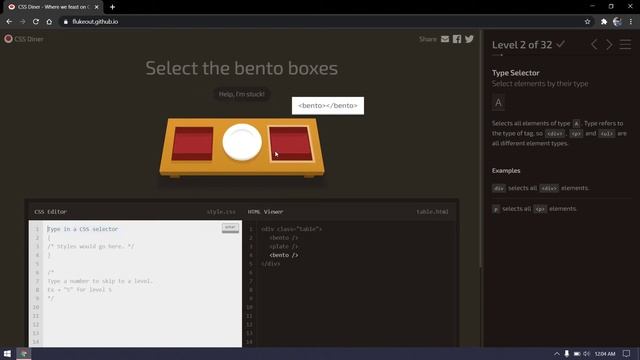Click the Share label
Image resolution: width=640 pixels, height=360 pixels.
click(x=428, y=39)
